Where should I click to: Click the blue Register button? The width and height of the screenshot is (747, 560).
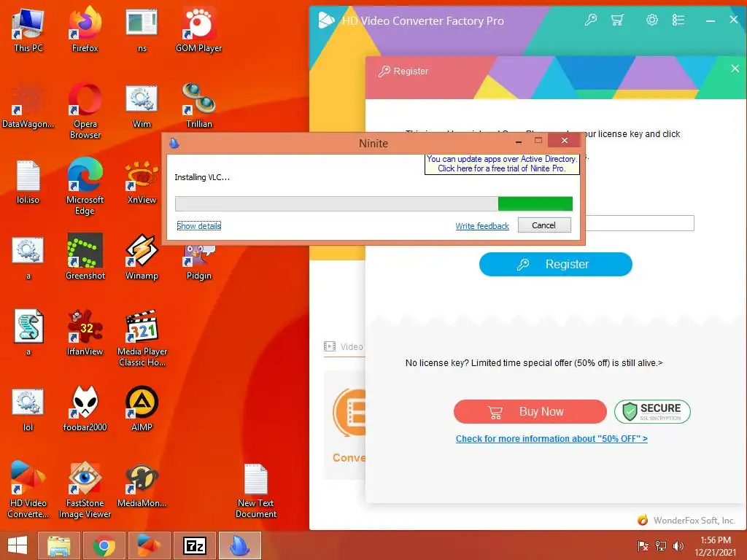coord(555,264)
